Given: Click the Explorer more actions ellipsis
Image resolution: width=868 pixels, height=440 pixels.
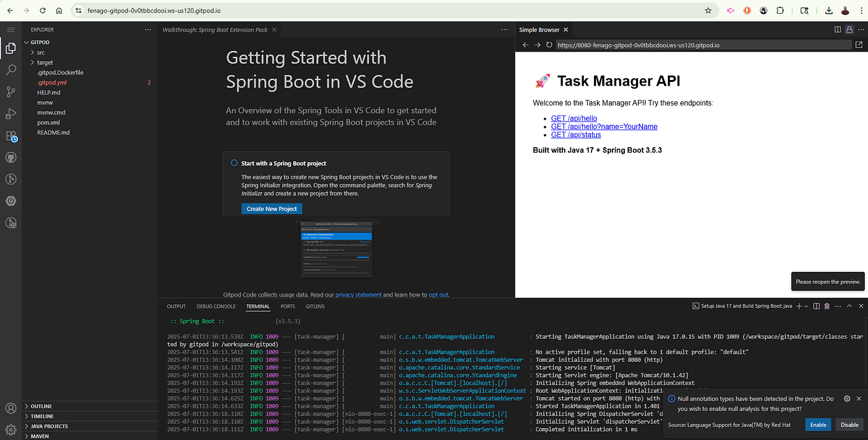Looking at the screenshot, I should coord(148,30).
